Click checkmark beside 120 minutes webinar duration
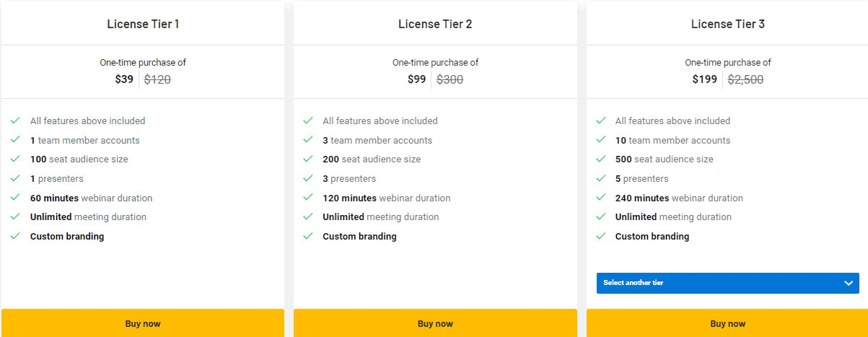Viewport: 868px width, 337px height. 308,198
